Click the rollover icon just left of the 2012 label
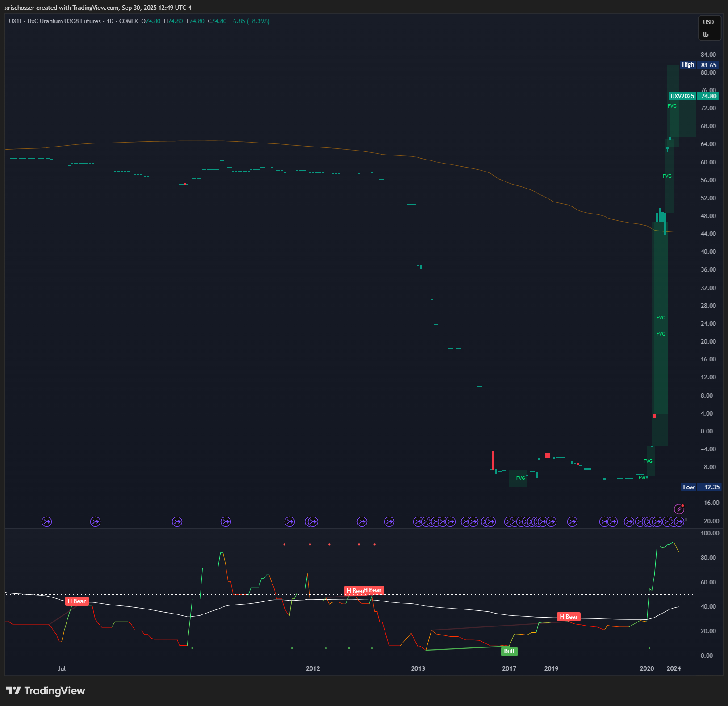The height and width of the screenshot is (706, 728). pyautogui.click(x=290, y=521)
